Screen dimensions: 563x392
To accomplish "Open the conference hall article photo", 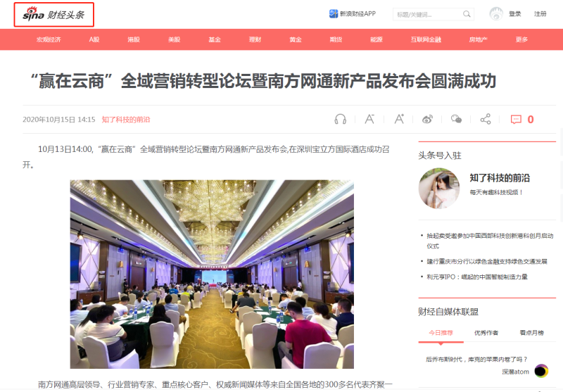I will coord(212,274).
